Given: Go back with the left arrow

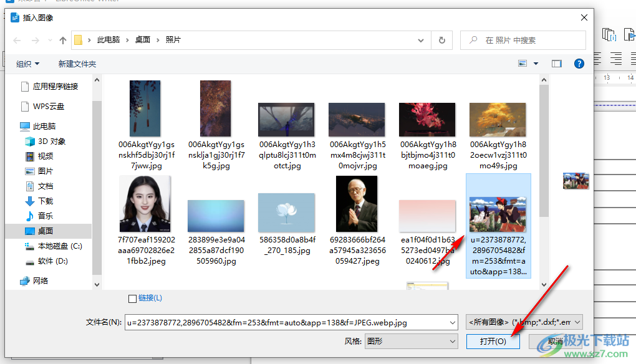Looking at the screenshot, I should point(17,40).
